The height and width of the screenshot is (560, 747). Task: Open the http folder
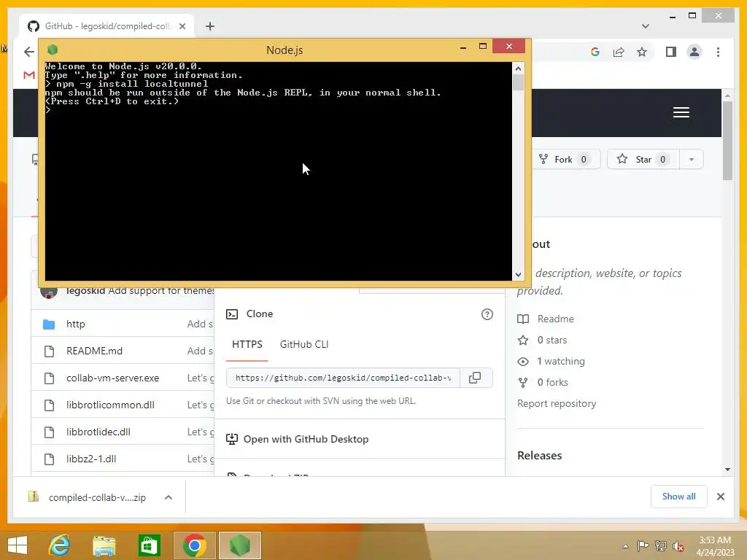[75, 324]
